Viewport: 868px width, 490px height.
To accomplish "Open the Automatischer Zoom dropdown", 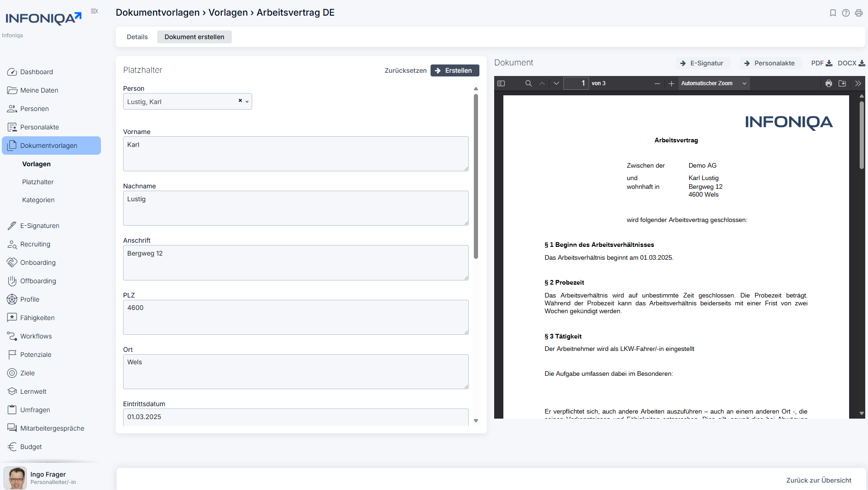I will pyautogui.click(x=714, y=83).
